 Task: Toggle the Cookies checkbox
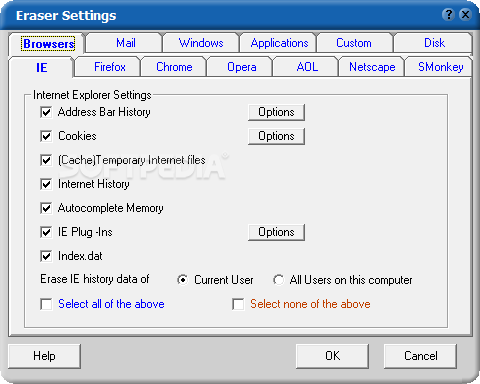(x=46, y=136)
